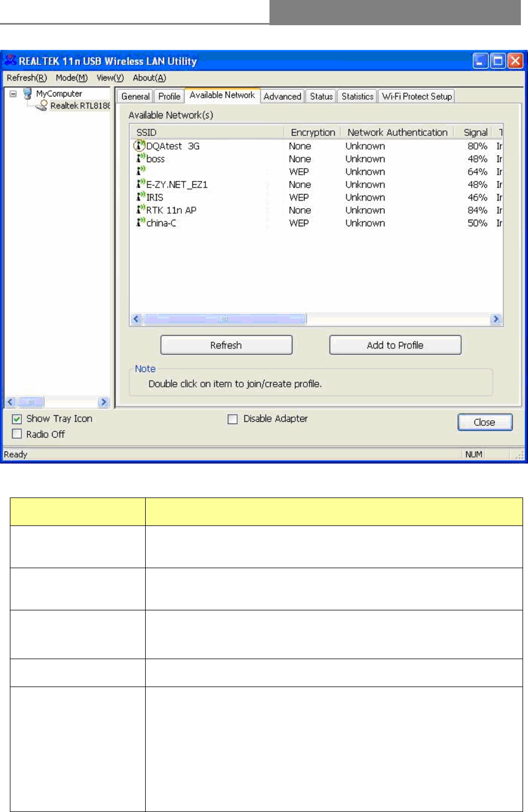Click the antenna icon beside china-C
Viewport: 528px width, 812px height.
tap(140, 222)
